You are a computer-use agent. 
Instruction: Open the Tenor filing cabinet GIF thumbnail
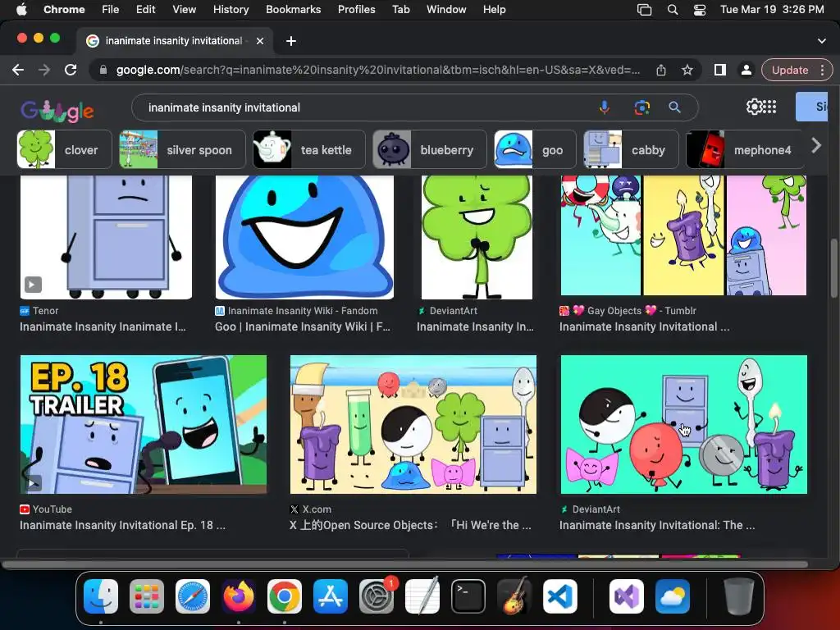[106, 237]
